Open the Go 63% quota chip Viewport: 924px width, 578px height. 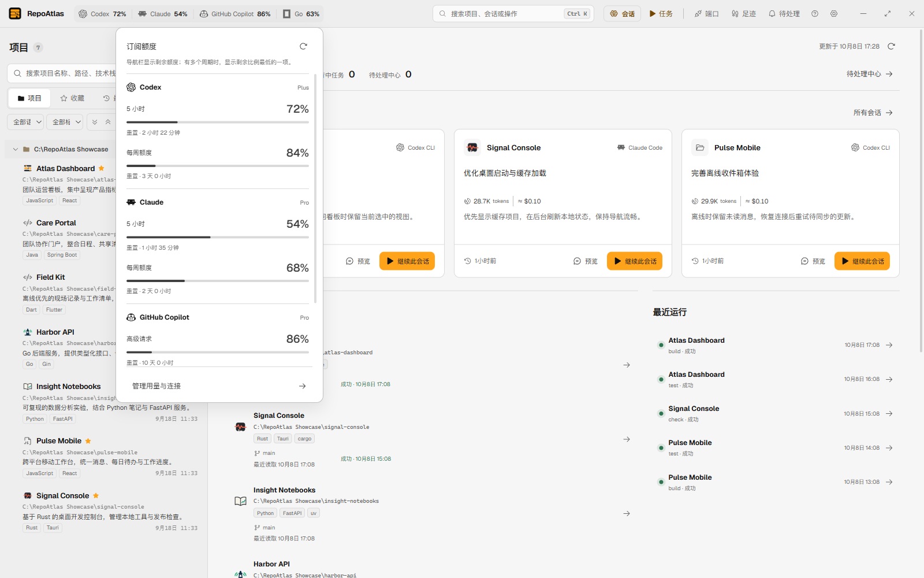click(x=301, y=14)
